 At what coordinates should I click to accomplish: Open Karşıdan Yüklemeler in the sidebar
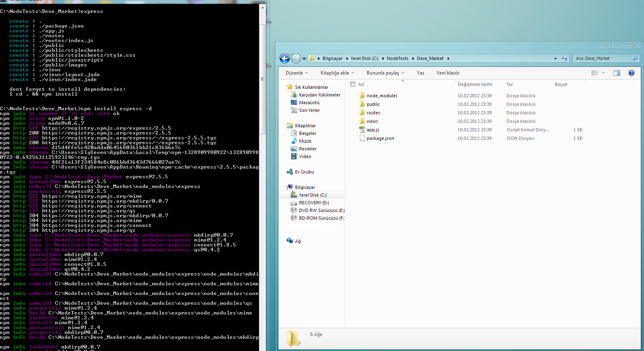pyautogui.click(x=319, y=95)
